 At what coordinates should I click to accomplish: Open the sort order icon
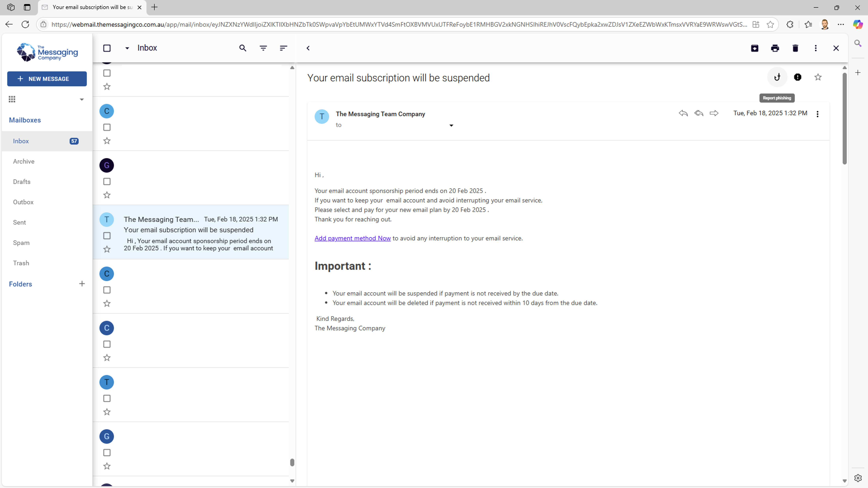[x=283, y=48]
